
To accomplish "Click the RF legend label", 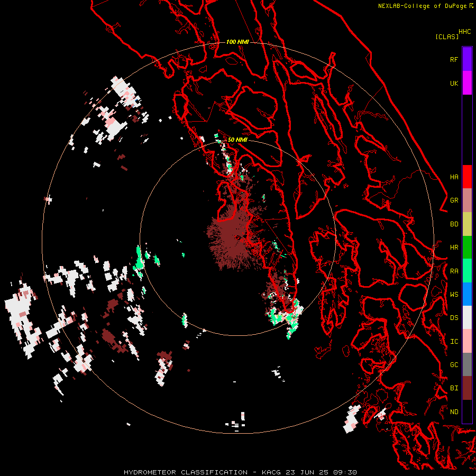I will coord(454,60).
